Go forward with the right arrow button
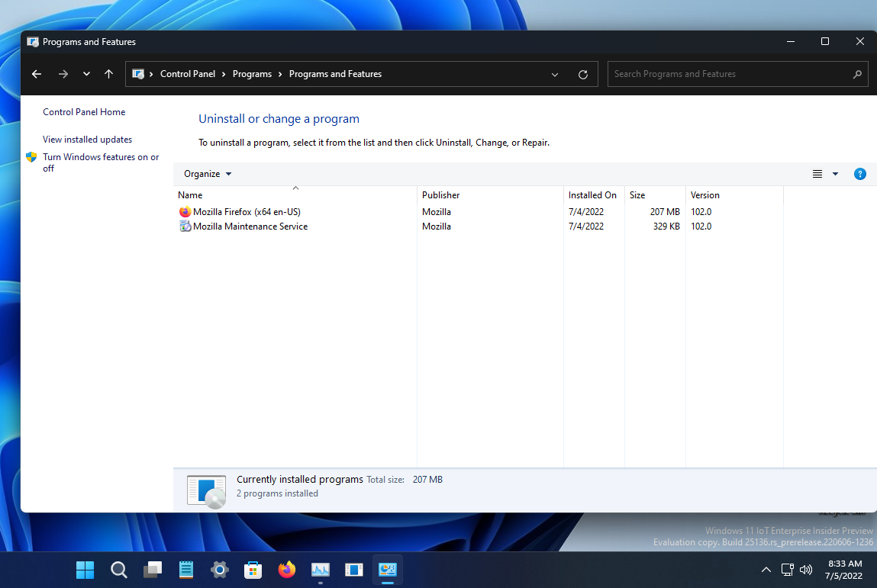The width and height of the screenshot is (877, 588). [63, 74]
